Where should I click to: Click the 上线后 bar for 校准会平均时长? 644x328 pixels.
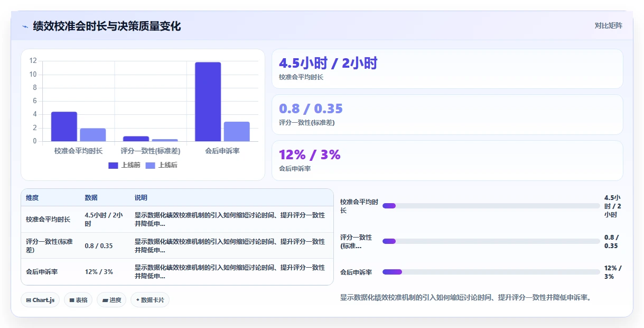point(93,135)
